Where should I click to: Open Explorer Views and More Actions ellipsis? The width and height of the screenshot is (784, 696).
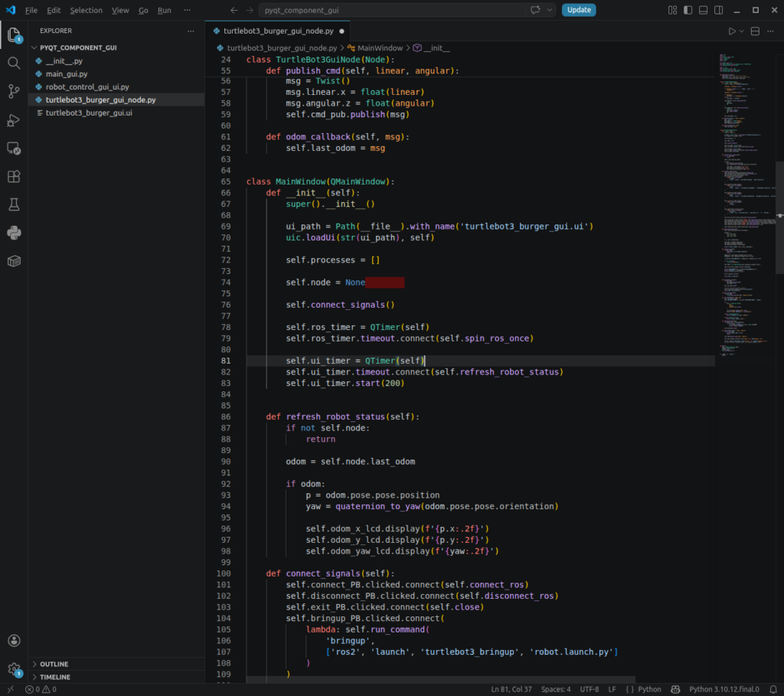(x=191, y=31)
